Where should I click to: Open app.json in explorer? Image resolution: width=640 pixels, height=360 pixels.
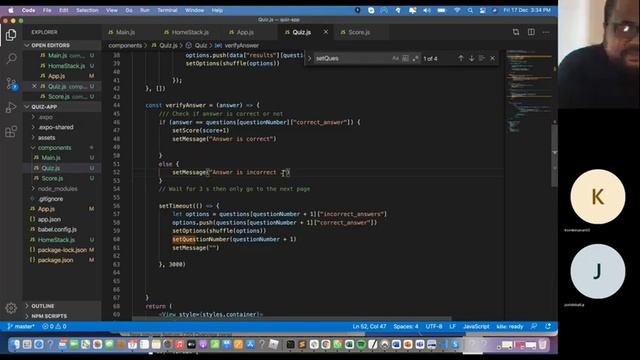[x=62, y=219]
